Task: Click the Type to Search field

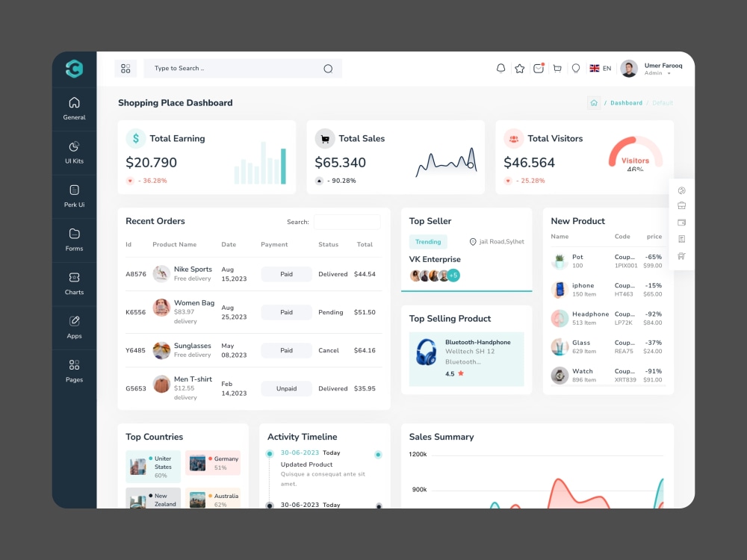Action: (x=243, y=69)
